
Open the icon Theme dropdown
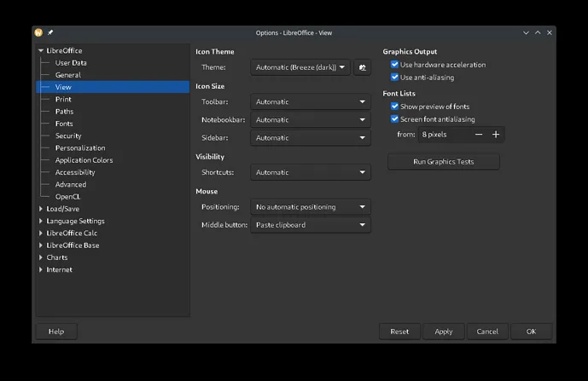pos(300,67)
